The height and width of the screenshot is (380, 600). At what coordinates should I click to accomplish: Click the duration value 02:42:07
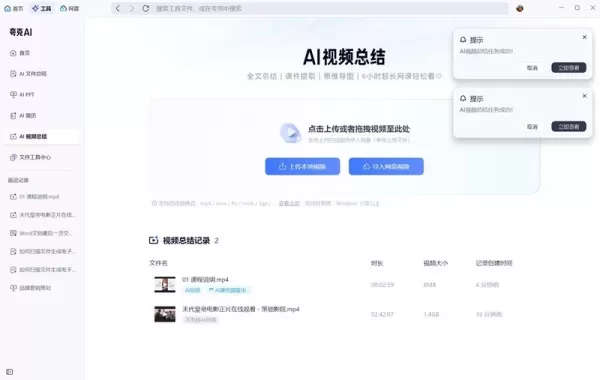point(382,314)
